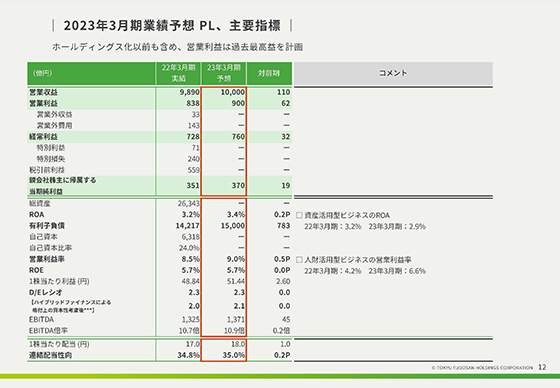The width and height of the screenshot is (560, 388).
Task: Select the difference value '783'
Action: pyautogui.click(x=284, y=225)
